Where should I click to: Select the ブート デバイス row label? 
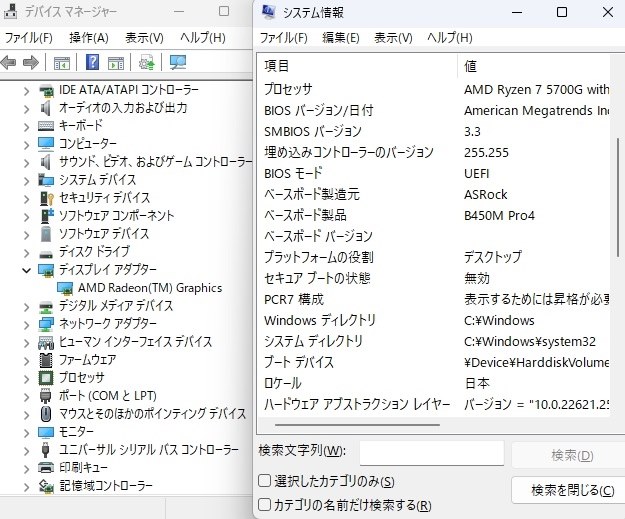coord(299,362)
